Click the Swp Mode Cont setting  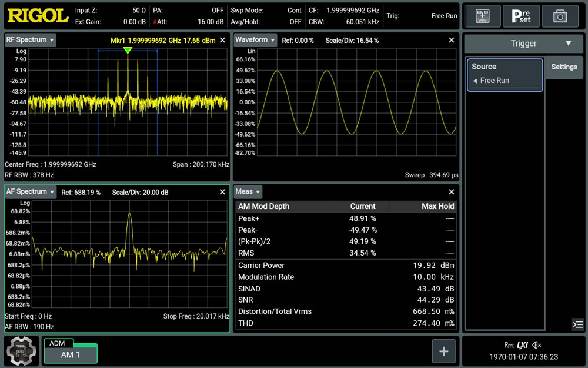[266, 11]
